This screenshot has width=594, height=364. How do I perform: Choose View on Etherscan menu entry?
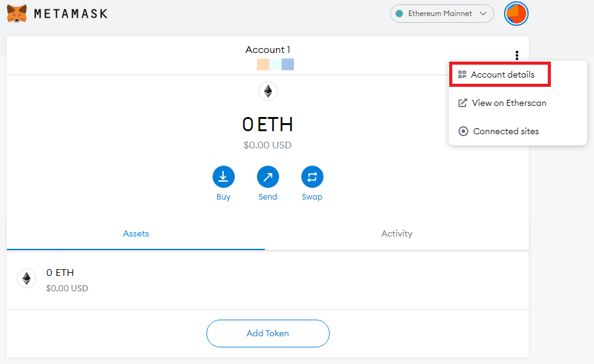508,103
